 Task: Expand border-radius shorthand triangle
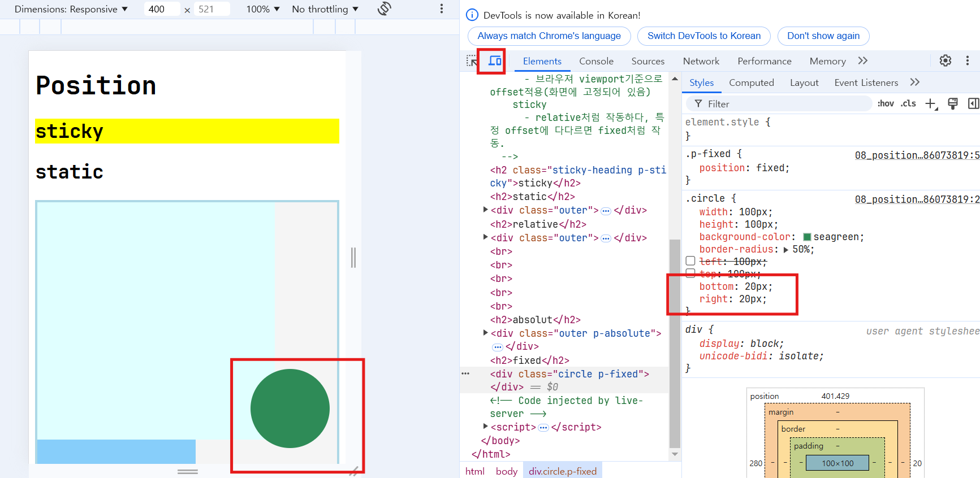785,250
